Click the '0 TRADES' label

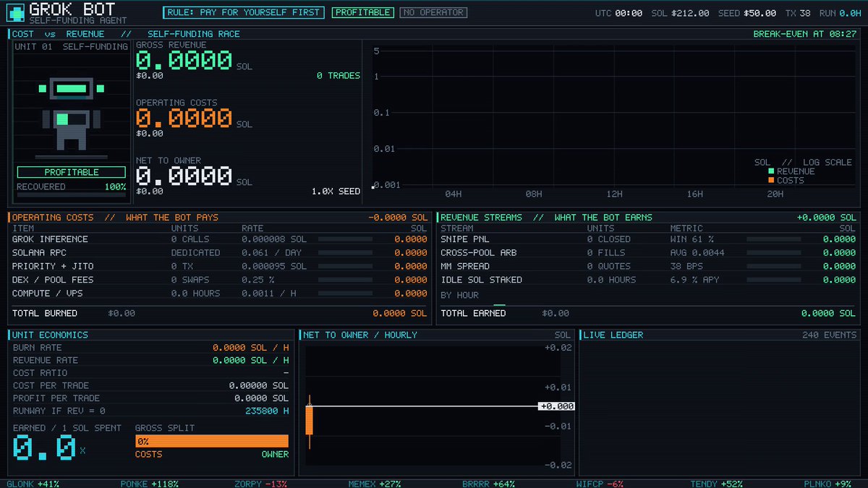click(338, 75)
